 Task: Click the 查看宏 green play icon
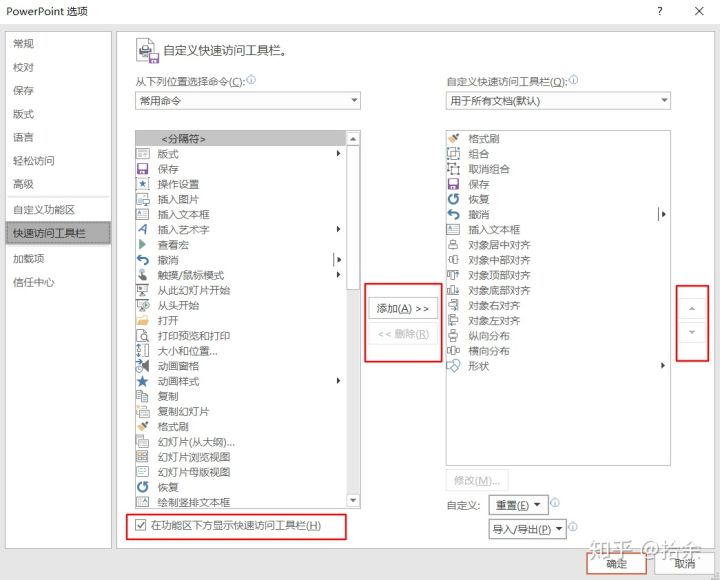coord(143,244)
